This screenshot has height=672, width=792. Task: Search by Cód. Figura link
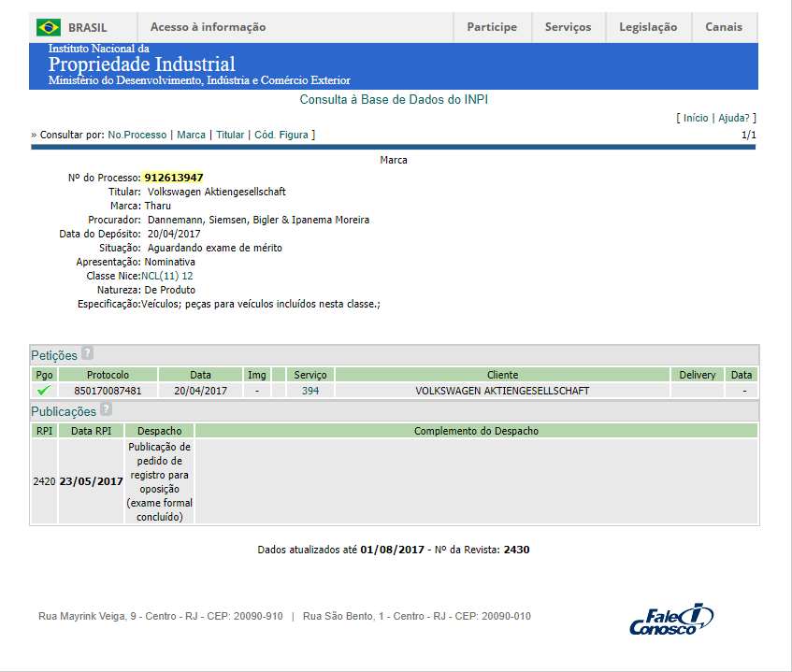281,135
